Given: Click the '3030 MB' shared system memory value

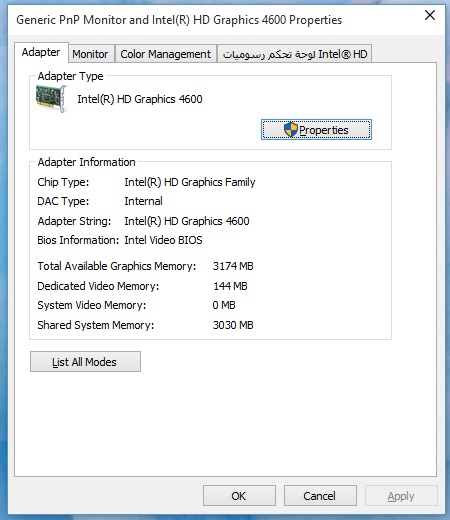Looking at the screenshot, I should tap(233, 325).
